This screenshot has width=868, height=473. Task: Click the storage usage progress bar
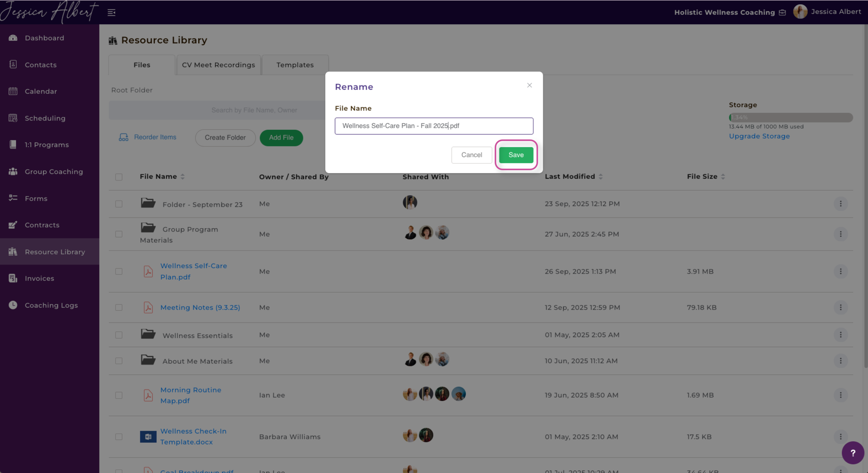tap(790, 117)
